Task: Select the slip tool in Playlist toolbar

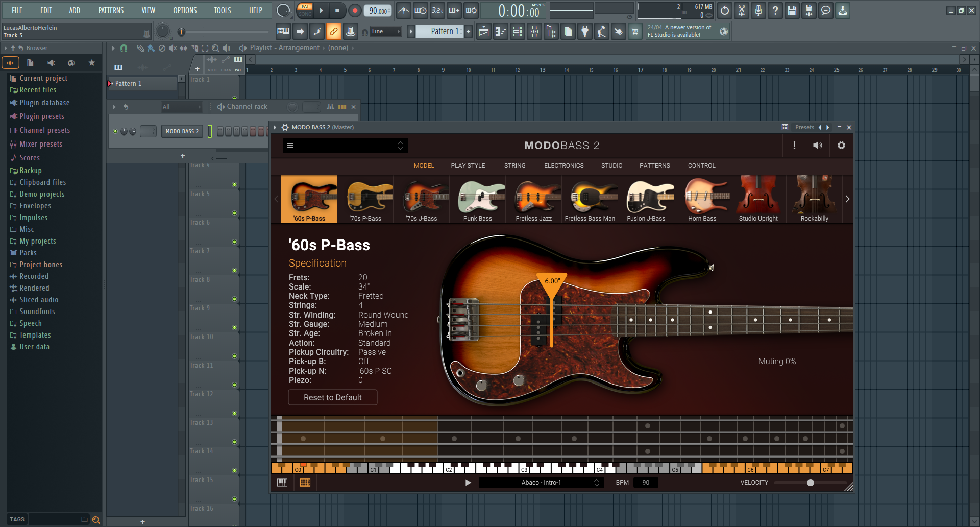Action: pyautogui.click(x=183, y=48)
